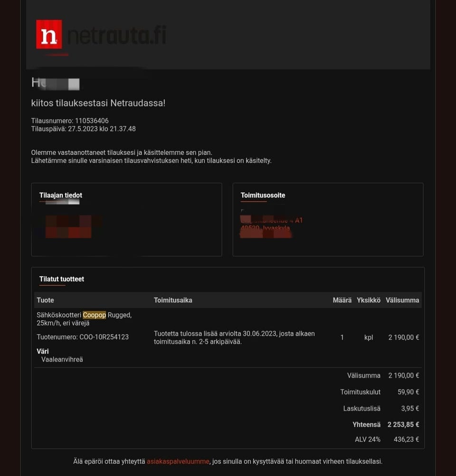Viewport: 456px width, 476px height.
Task: Click the 'Toimitusaika' column header
Action: click(x=173, y=300)
